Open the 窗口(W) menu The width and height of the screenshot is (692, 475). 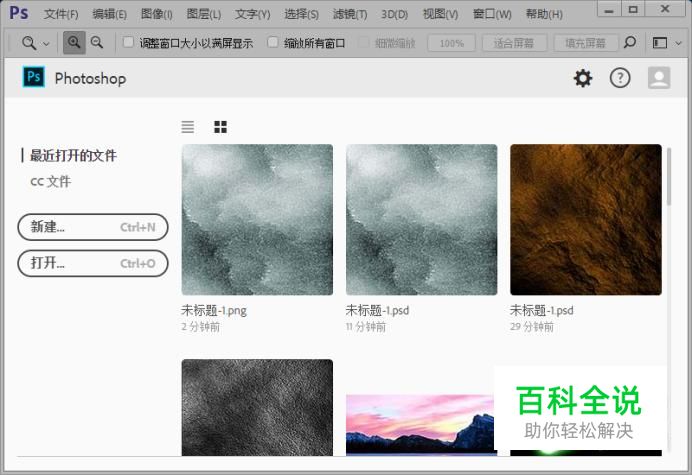click(x=492, y=14)
